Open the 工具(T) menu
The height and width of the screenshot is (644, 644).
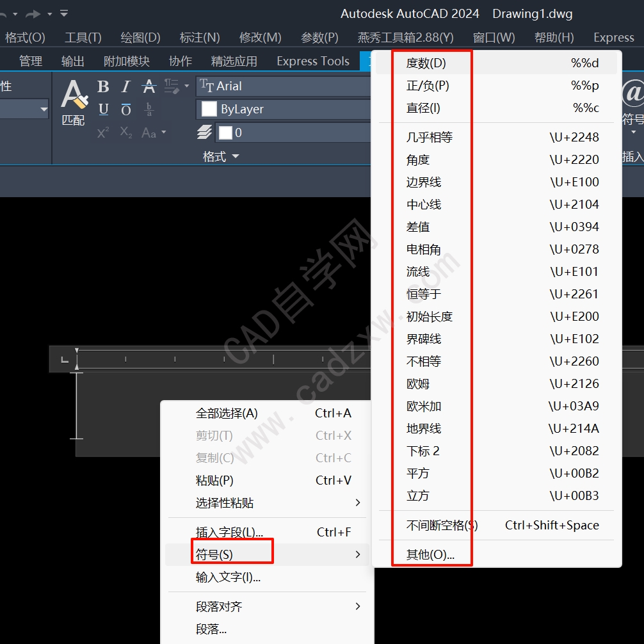point(83,37)
